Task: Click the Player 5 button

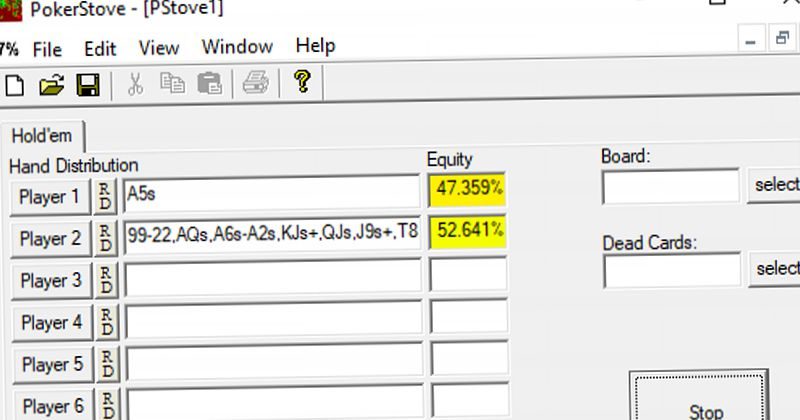Action: (x=53, y=364)
